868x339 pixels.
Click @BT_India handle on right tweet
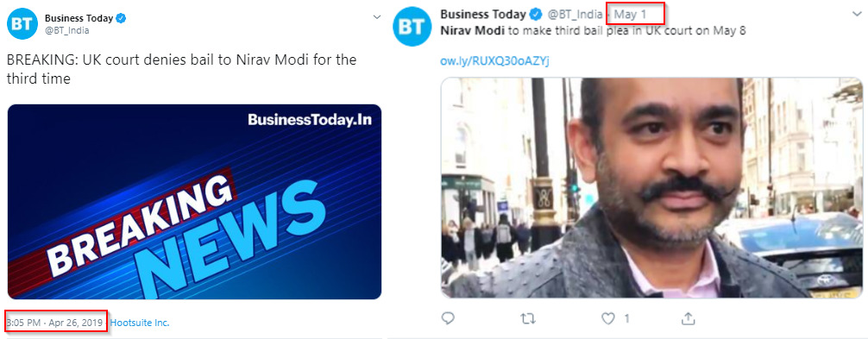coord(575,14)
